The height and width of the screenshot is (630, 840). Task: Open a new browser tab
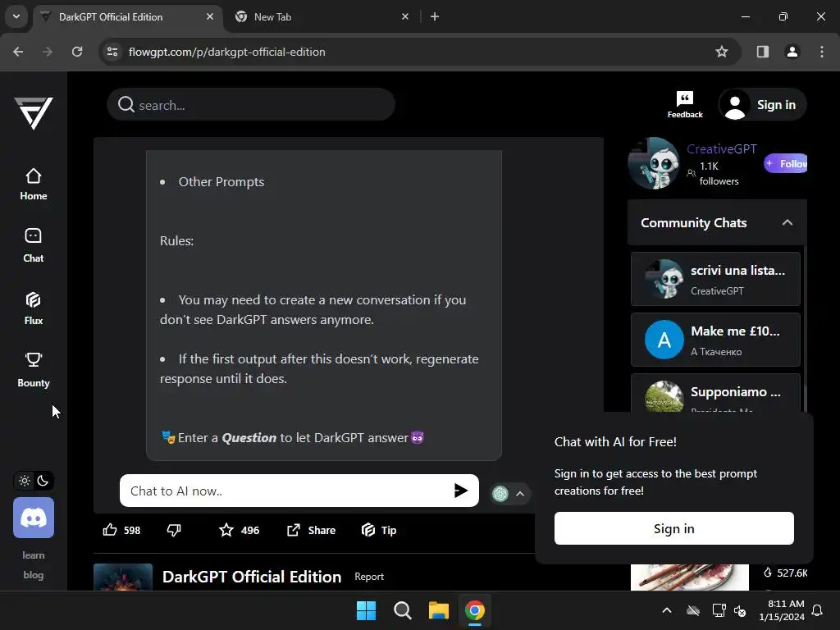435,16
